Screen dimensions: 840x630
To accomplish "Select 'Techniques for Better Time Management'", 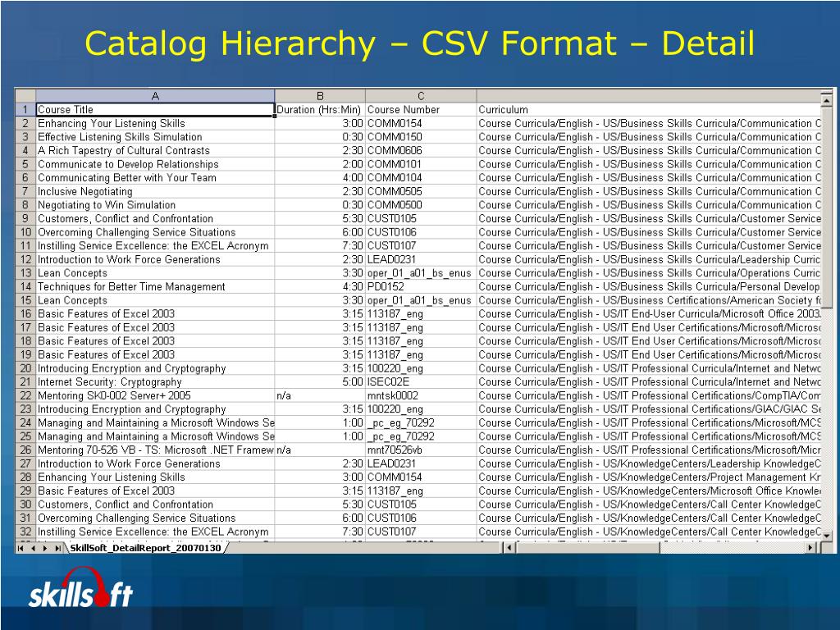I will click(155, 286).
